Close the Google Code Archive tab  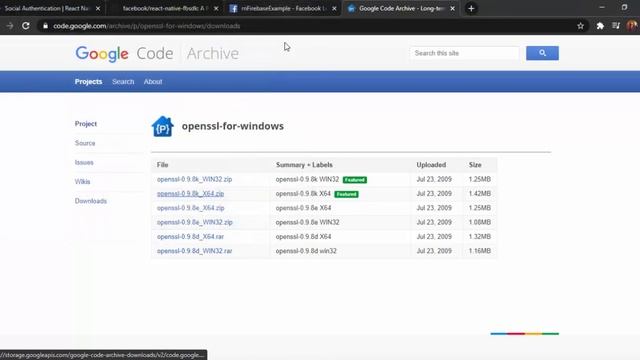tap(452, 8)
